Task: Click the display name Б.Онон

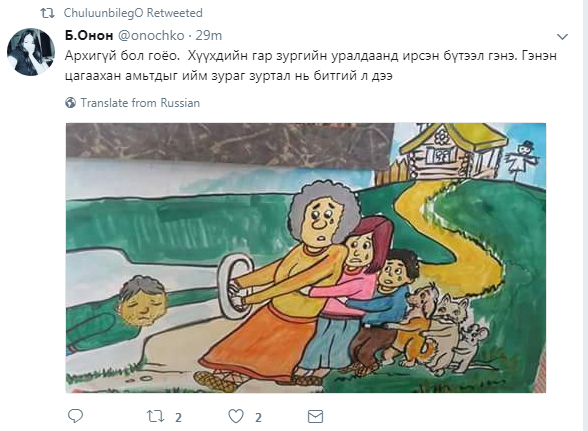Action: (89, 35)
